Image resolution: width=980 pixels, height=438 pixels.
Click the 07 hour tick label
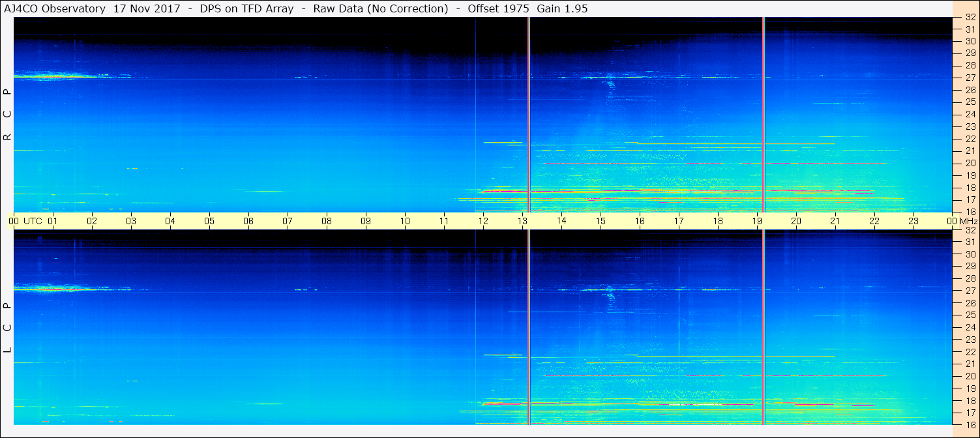coord(288,221)
